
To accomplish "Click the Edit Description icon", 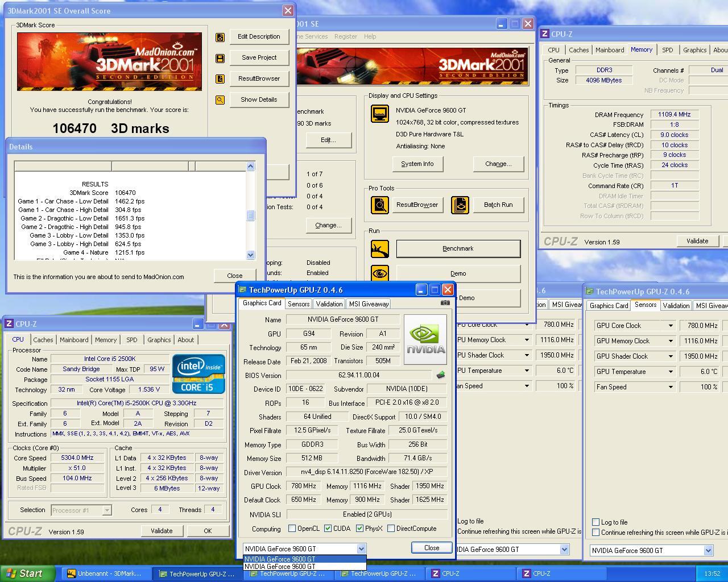I will click(x=220, y=37).
